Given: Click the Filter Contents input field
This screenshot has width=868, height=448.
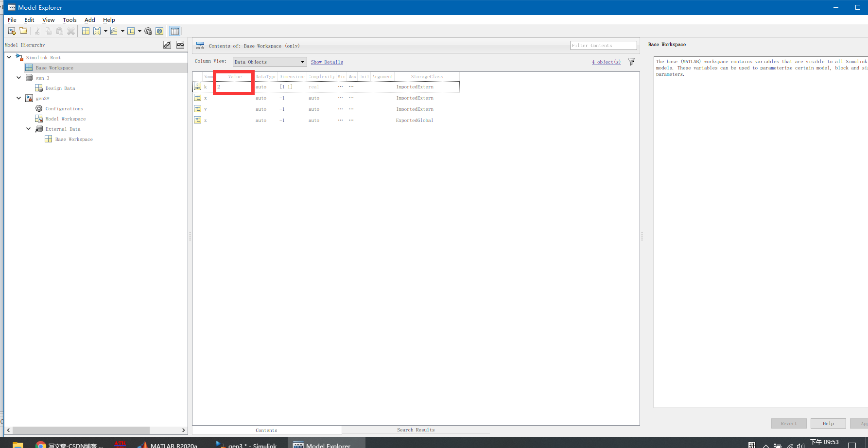Looking at the screenshot, I should (x=603, y=45).
